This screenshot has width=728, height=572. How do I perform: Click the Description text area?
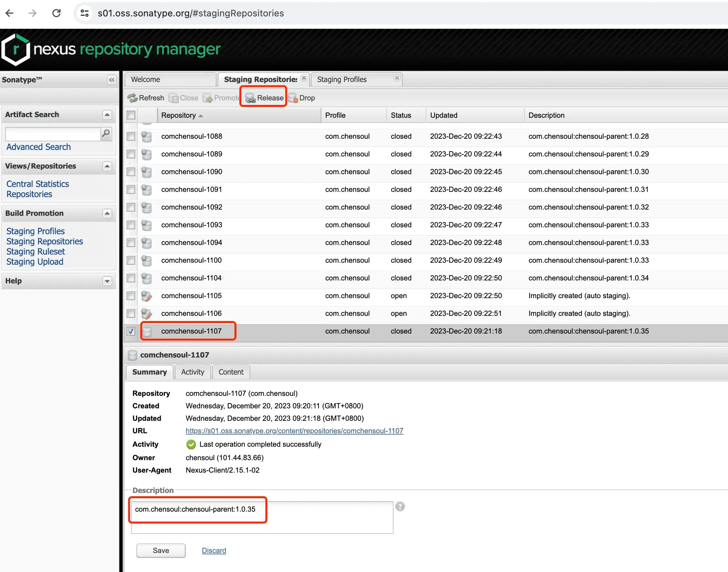pos(262,518)
